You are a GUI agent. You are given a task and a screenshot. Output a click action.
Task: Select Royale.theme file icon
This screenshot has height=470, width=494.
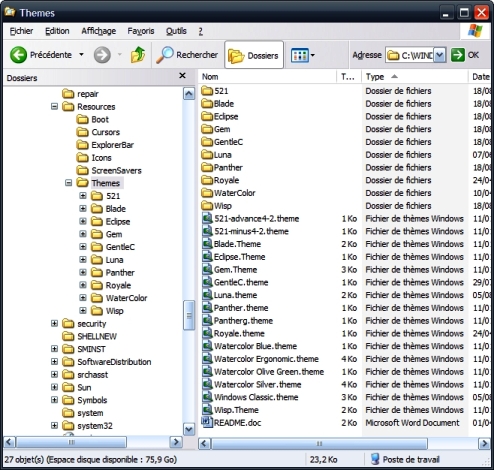pos(207,333)
